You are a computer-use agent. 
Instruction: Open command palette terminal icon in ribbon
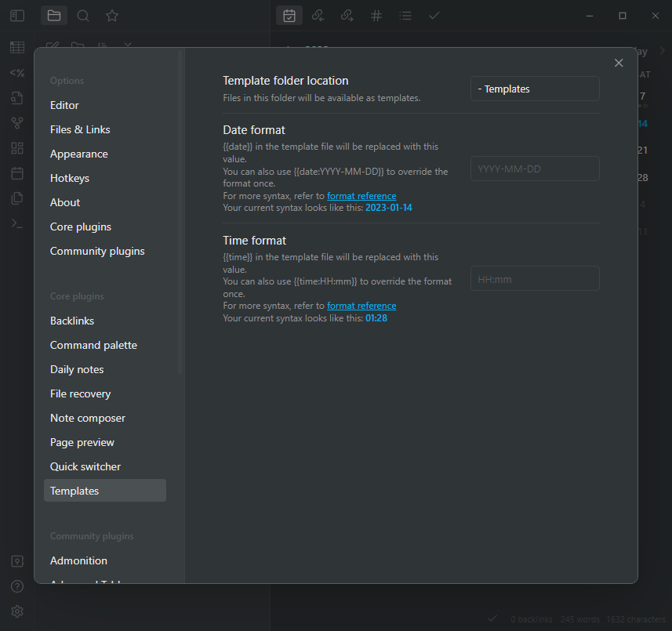click(x=16, y=223)
